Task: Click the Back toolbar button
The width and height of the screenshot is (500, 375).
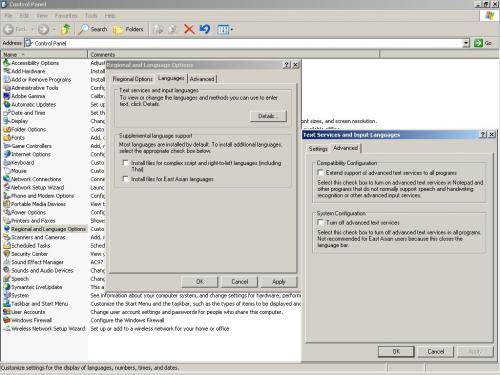Action: click(15, 29)
